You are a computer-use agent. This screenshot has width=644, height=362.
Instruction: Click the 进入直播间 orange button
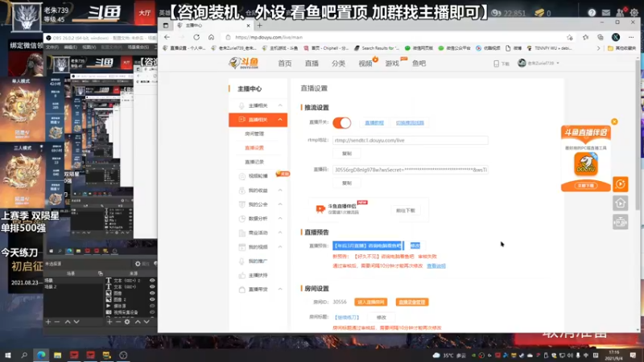371,302
